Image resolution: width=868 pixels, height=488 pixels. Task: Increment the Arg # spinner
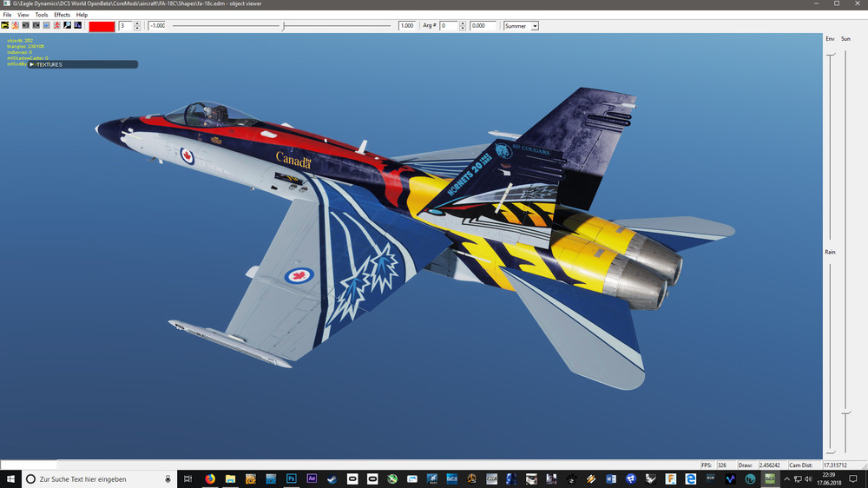coord(463,23)
